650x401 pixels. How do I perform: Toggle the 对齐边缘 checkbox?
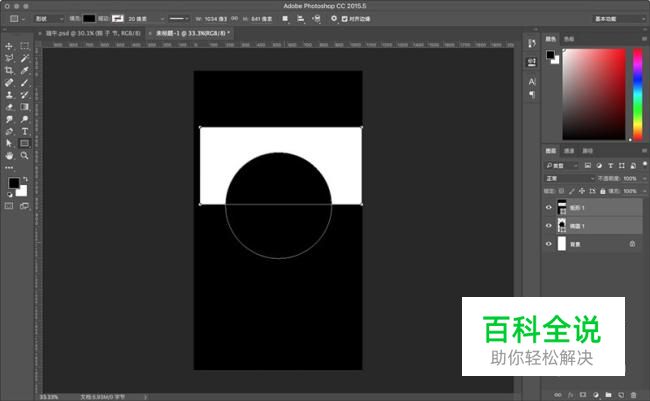click(346, 18)
